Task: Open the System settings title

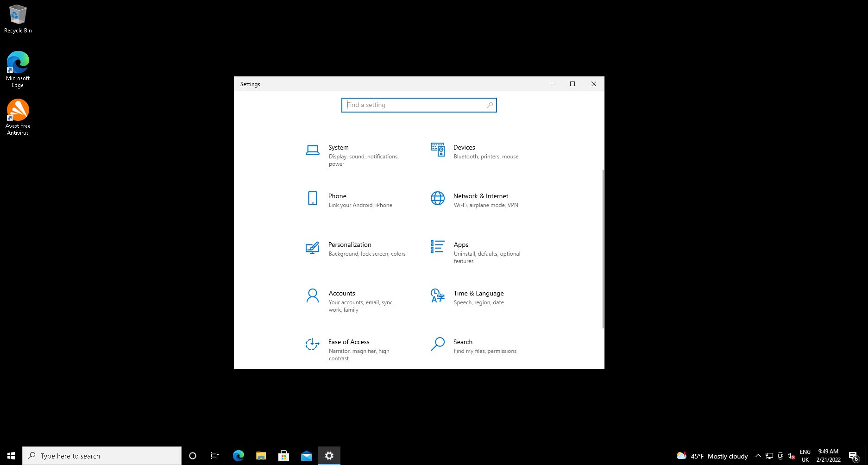Action: (339, 147)
